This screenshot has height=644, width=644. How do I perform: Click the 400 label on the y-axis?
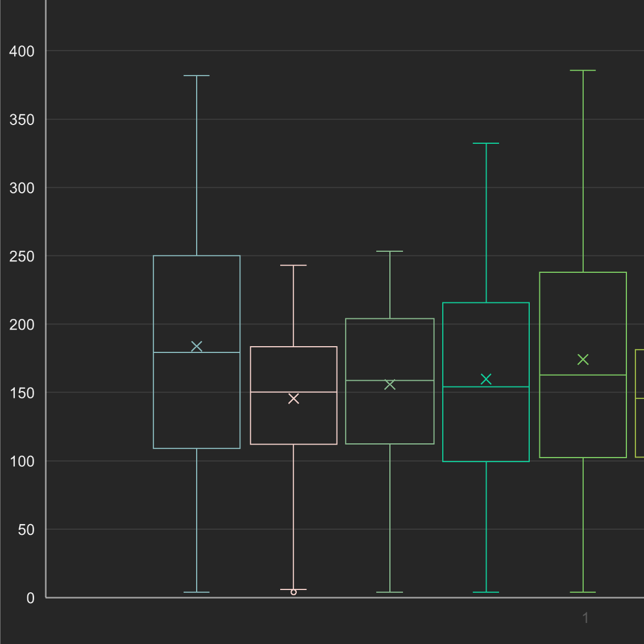(x=22, y=51)
